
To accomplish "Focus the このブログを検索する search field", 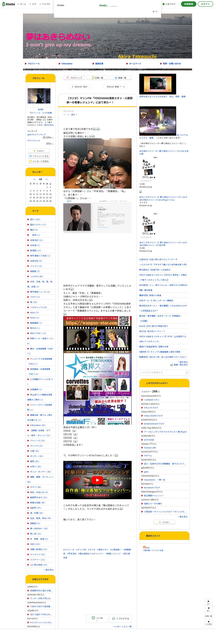I will coord(162,373).
